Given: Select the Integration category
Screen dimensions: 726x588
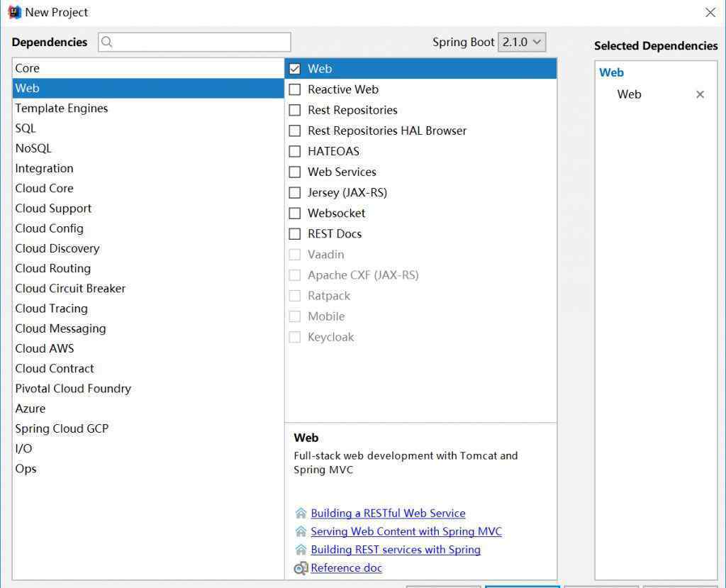Looking at the screenshot, I should (148, 168).
